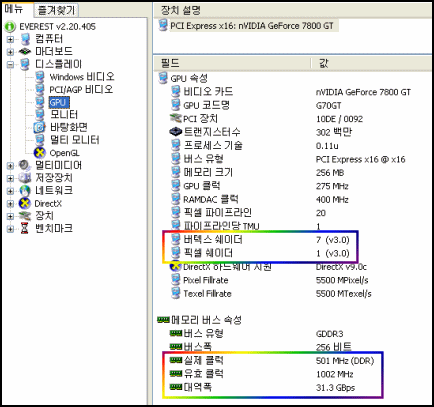434x407 pixels.
Task: Expand the 네트워크 tree node
Action: coord(10,191)
